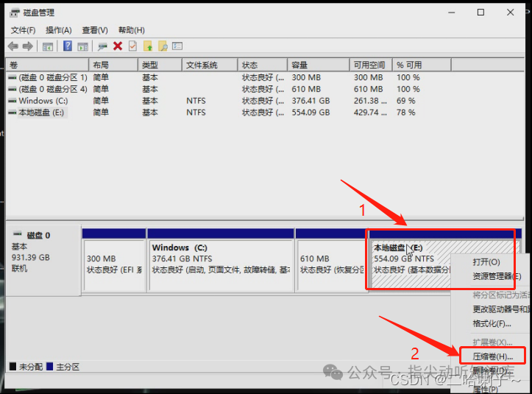The width and height of the screenshot is (532, 394).
Task: Click drive icon beside Windows (C:) row
Action: point(13,101)
